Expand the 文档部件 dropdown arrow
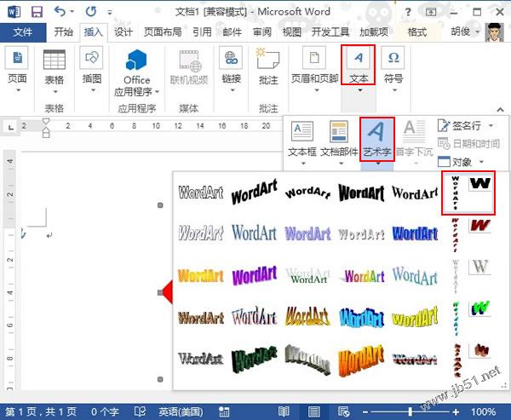 (341, 164)
